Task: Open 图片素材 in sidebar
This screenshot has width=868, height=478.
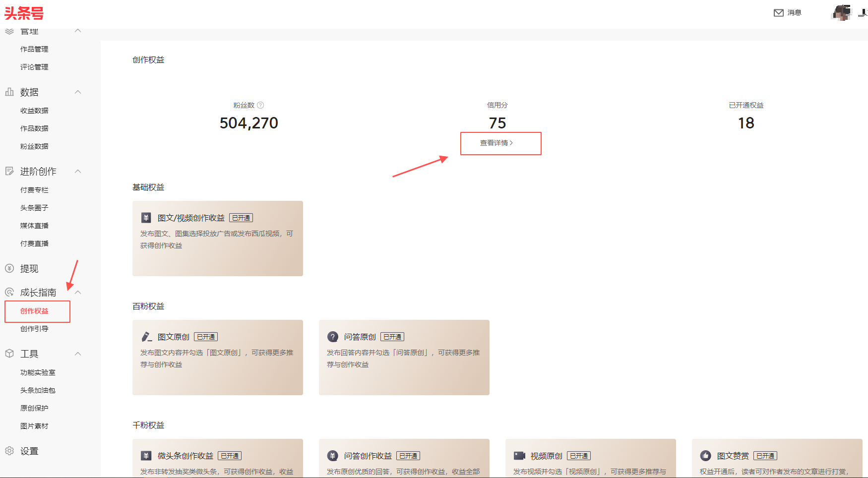Action: 34,426
